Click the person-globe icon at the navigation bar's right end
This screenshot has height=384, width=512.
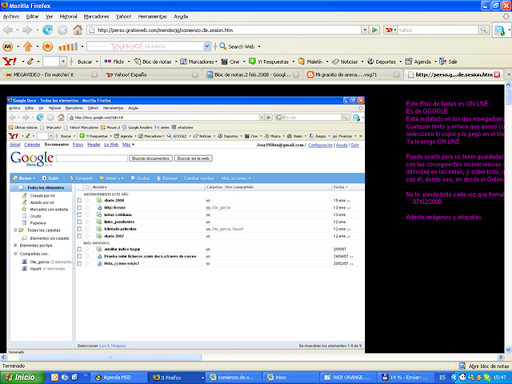500,30
